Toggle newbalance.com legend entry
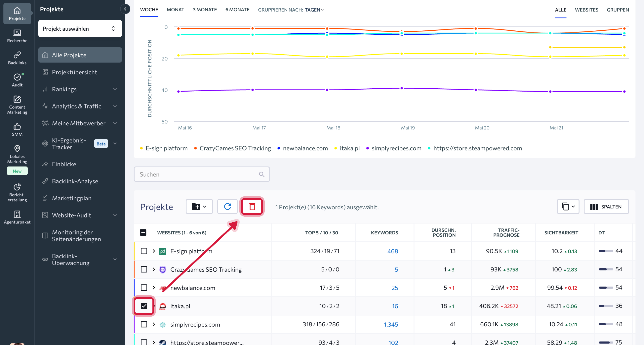 click(303, 148)
